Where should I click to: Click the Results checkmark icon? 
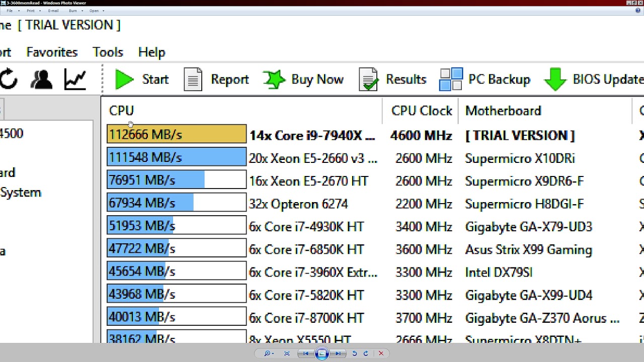click(368, 79)
